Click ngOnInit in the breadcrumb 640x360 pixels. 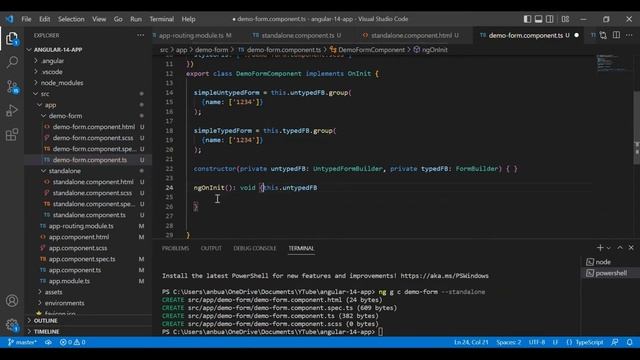click(x=434, y=50)
